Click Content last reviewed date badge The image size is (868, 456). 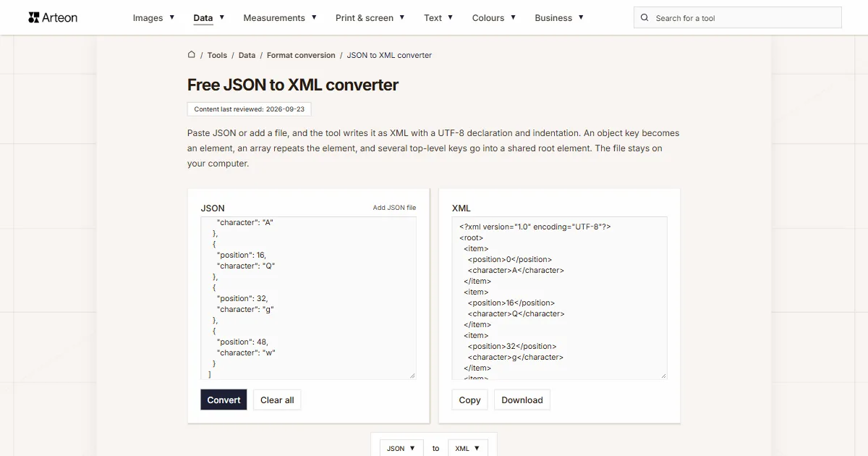coord(249,109)
